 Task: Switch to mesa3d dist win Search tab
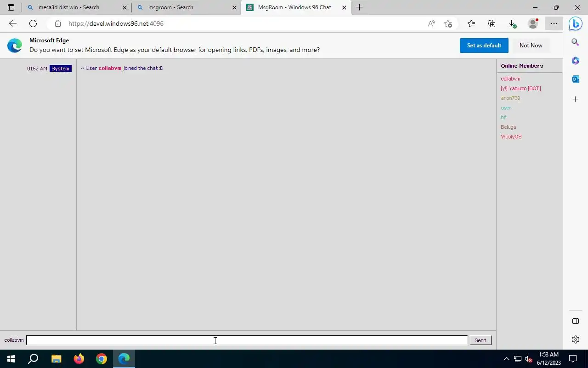pos(77,7)
